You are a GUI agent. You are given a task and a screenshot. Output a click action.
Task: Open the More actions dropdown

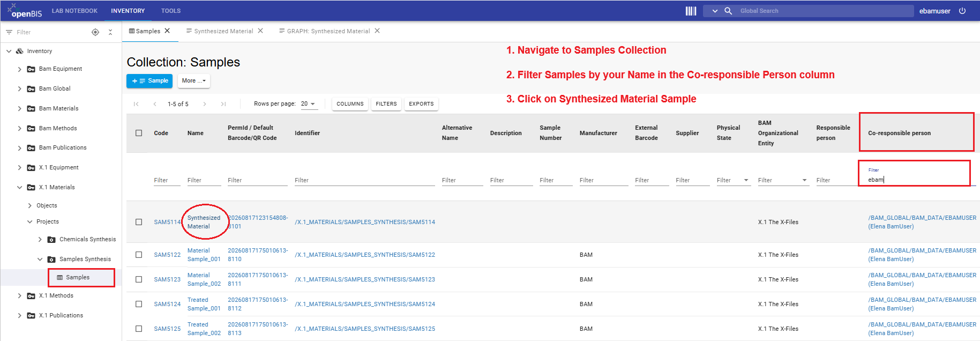tap(193, 81)
